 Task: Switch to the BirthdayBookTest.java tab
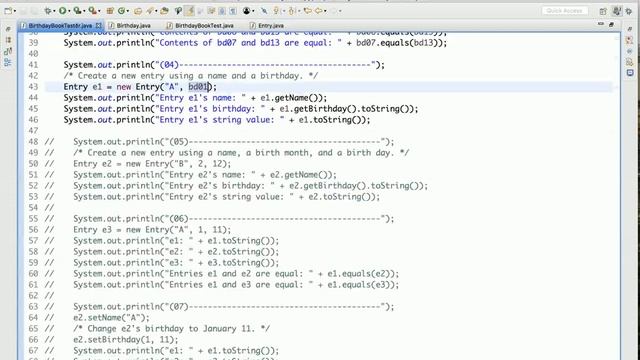pyautogui.click(x=200, y=26)
